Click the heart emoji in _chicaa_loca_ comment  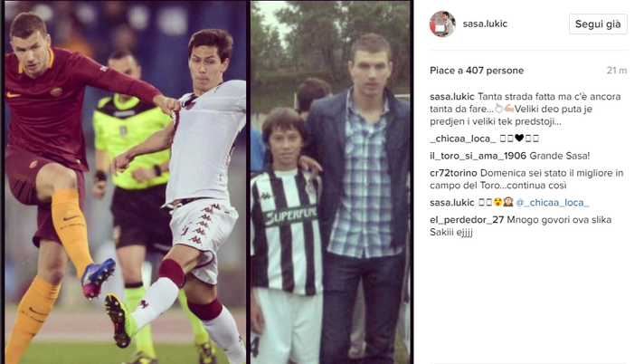coord(519,139)
